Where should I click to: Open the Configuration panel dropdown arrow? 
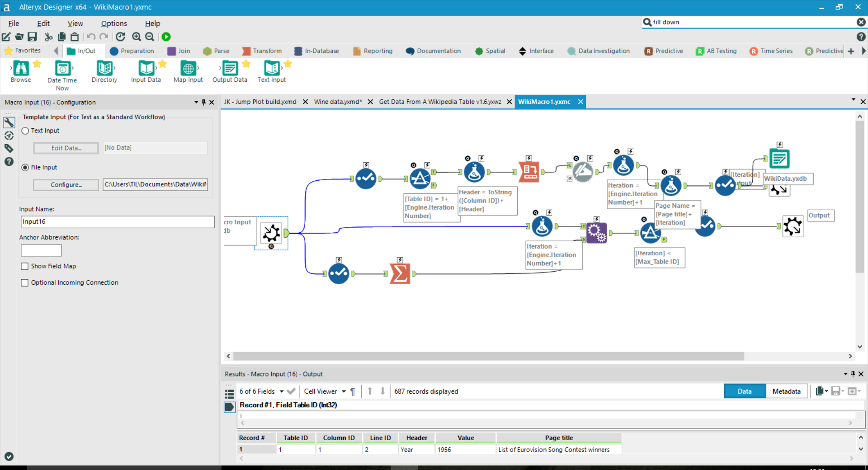tap(196, 102)
